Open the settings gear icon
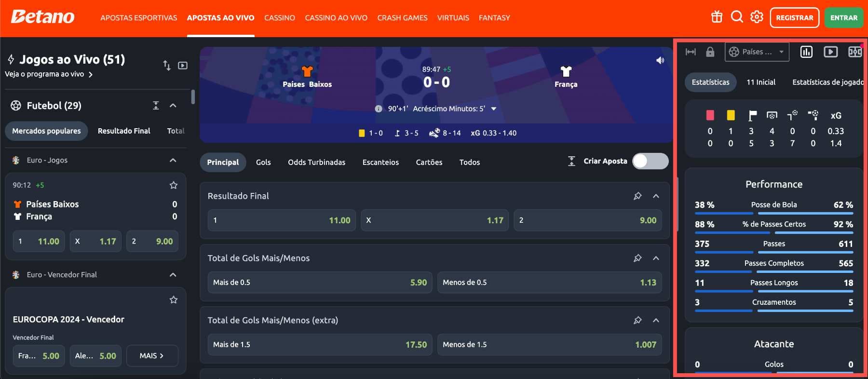This screenshot has width=868, height=379. [x=757, y=17]
